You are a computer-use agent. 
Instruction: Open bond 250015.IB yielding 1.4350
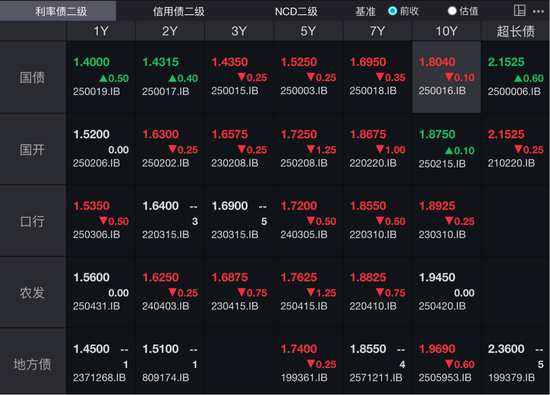[x=239, y=77]
